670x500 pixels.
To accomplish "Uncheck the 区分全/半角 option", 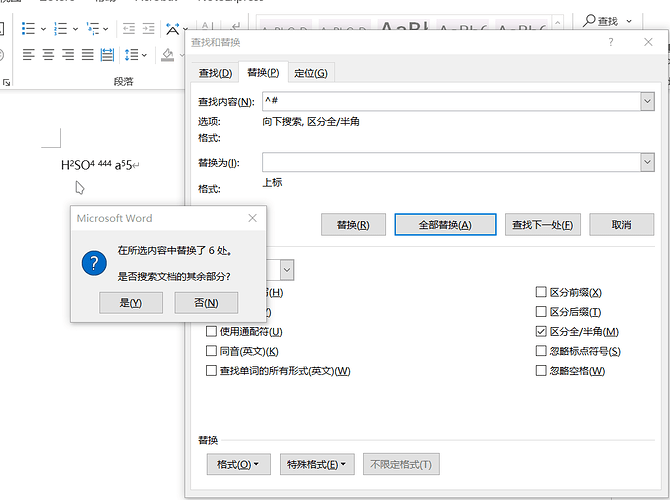I will coord(542,332).
